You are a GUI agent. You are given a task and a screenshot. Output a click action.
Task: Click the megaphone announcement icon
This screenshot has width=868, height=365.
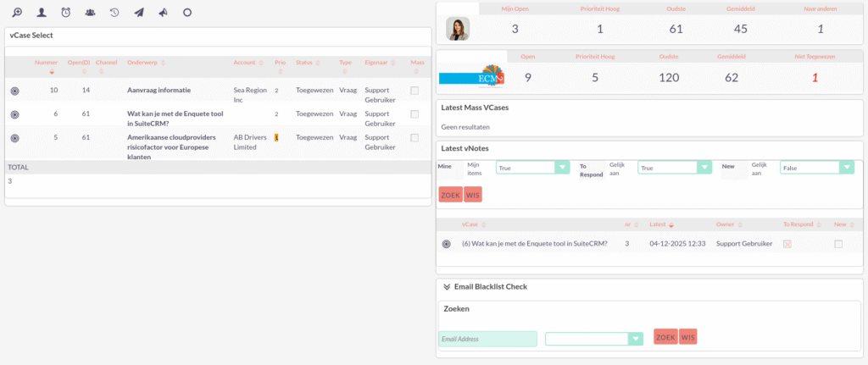163,13
